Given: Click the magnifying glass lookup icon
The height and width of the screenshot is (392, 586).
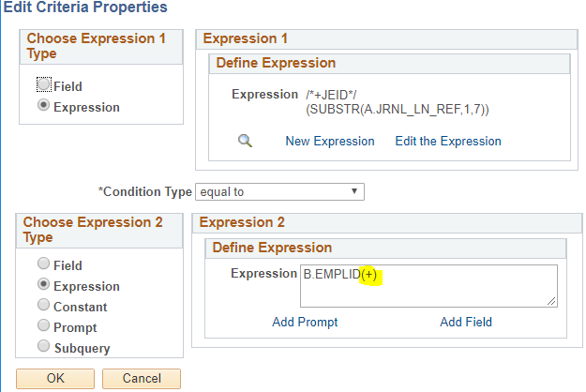Looking at the screenshot, I should click(x=245, y=141).
